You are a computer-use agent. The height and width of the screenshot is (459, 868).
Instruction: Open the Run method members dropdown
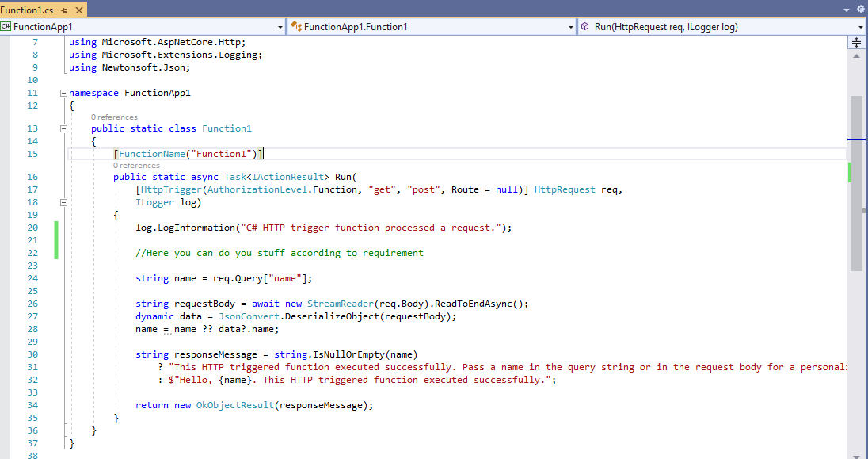(860, 26)
